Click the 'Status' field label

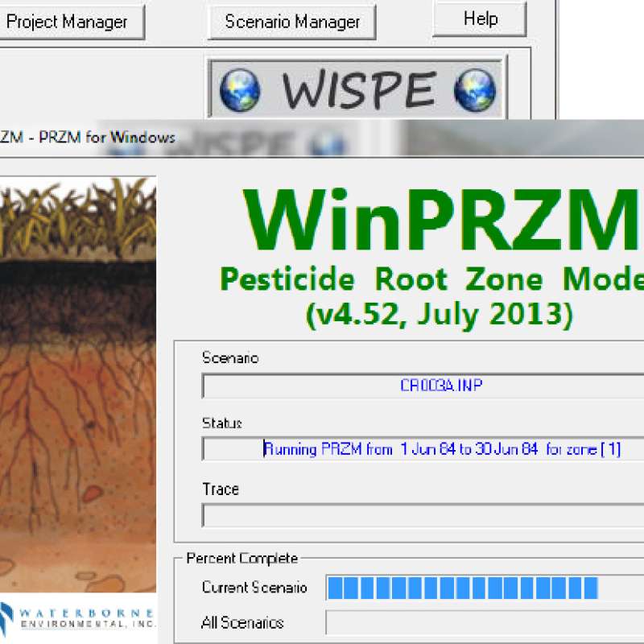click(x=222, y=423)
